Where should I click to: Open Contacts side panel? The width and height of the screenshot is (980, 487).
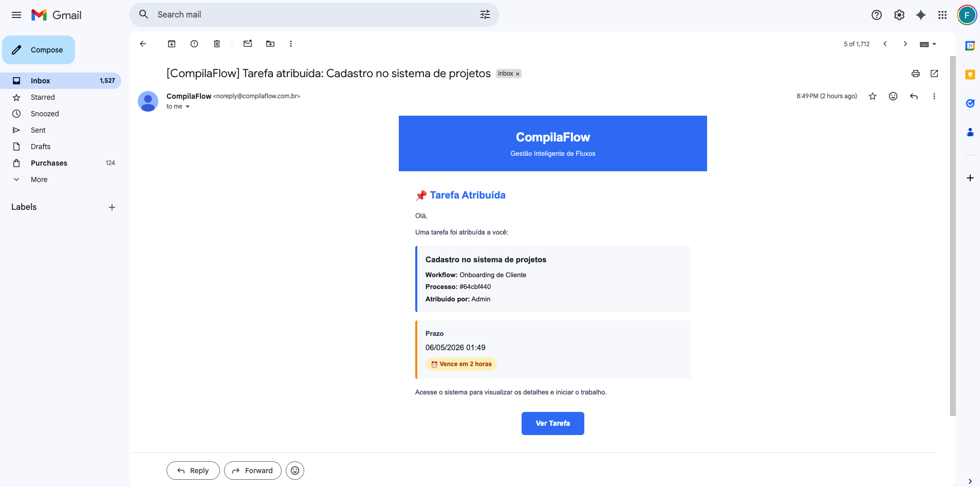coord(970,132)
